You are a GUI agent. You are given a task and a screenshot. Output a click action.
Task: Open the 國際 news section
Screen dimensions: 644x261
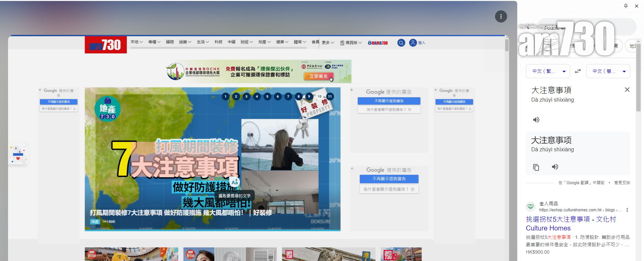click(x=170, y=42)
